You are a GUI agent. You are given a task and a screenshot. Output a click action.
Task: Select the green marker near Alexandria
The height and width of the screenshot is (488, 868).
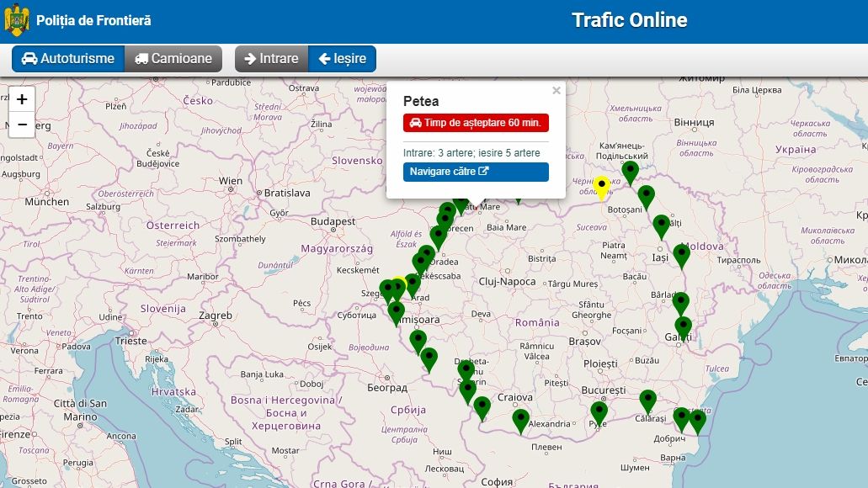point(520,419)
